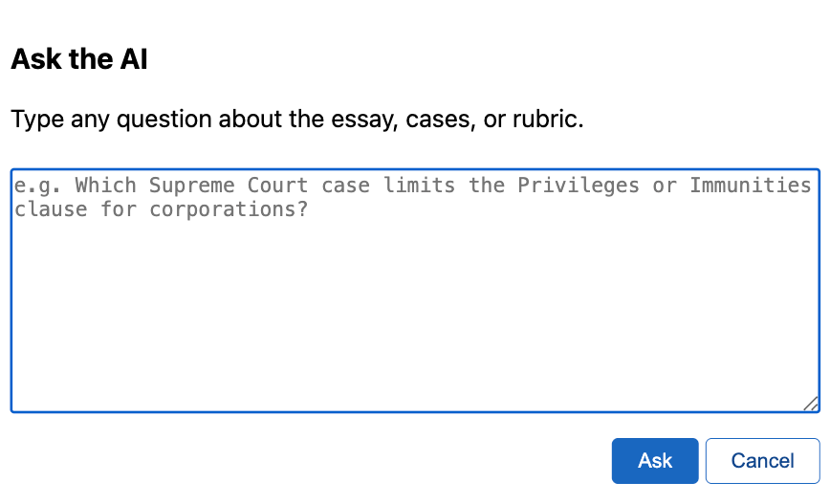
Task: Click the placeholder text starting 'e.g. Which Supreme Court'
Action: point(412,197)
